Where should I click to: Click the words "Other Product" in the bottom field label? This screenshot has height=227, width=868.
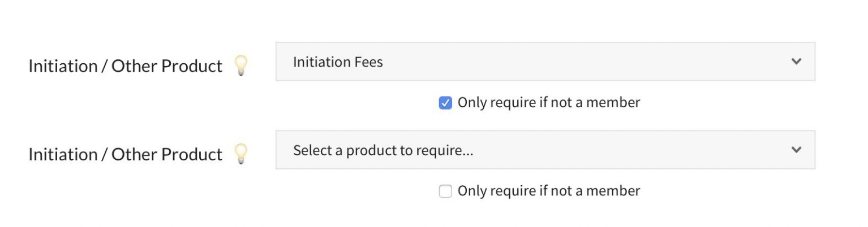[x=166, y=154]
